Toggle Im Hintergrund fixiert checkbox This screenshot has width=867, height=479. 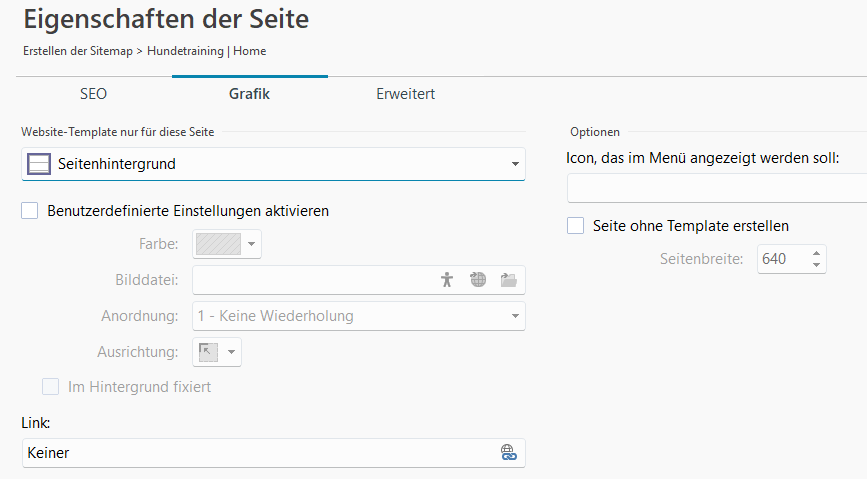click(50, 387)
